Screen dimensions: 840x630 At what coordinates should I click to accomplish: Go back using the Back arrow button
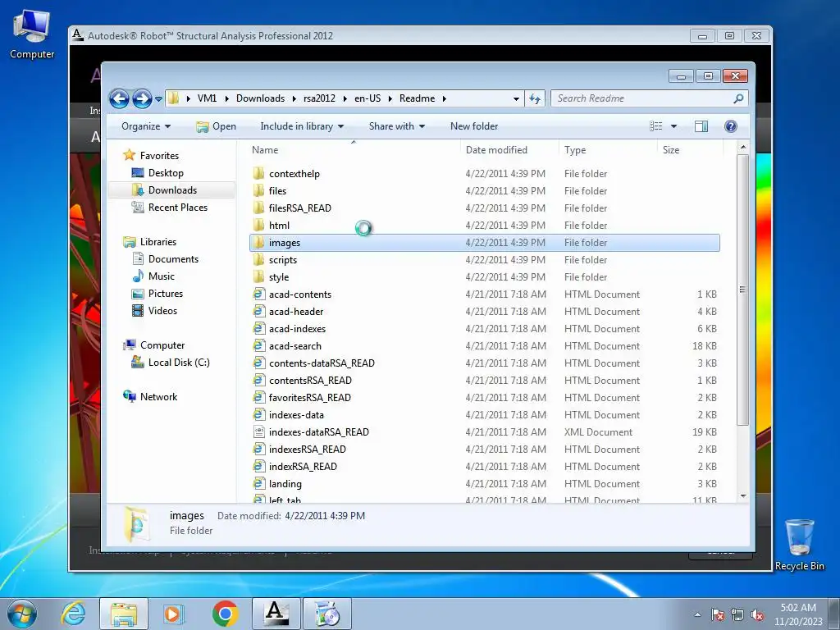click(119, 98)
